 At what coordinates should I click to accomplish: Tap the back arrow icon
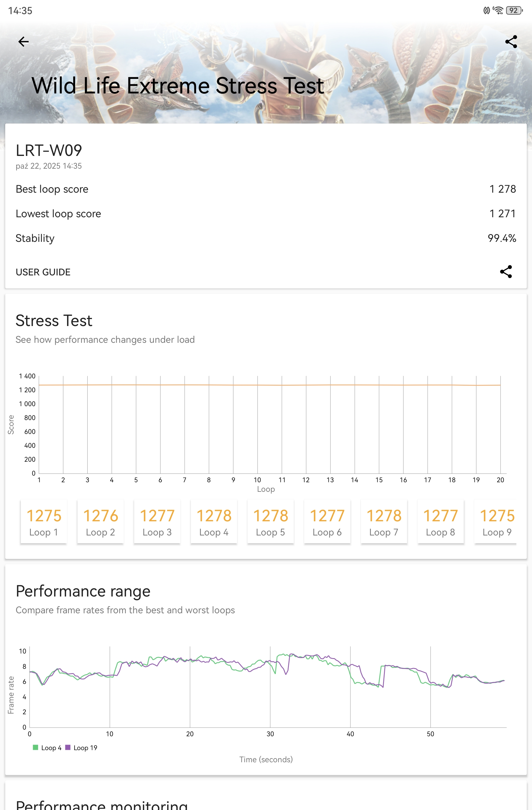pos(23,42)
